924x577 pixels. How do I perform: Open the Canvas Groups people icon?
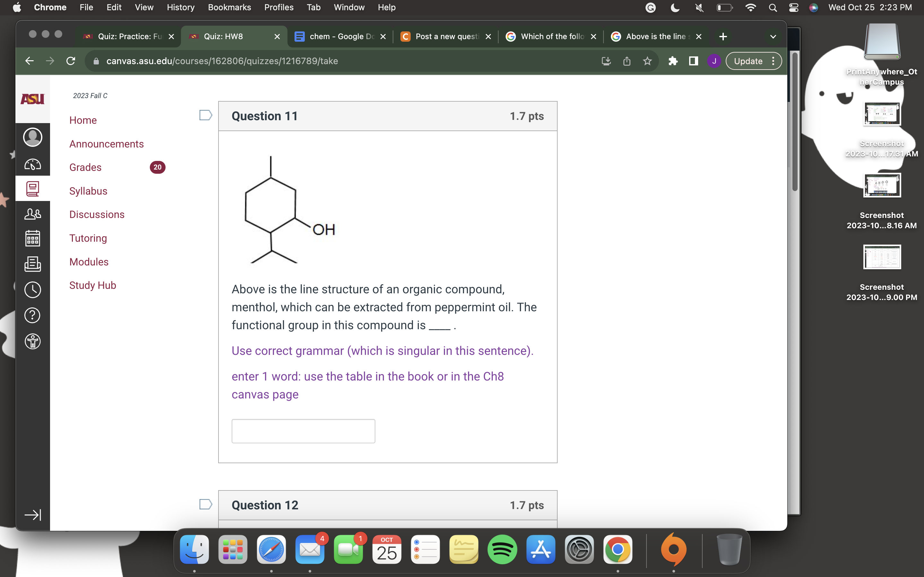pyautogui.click(x=32, y=214)
